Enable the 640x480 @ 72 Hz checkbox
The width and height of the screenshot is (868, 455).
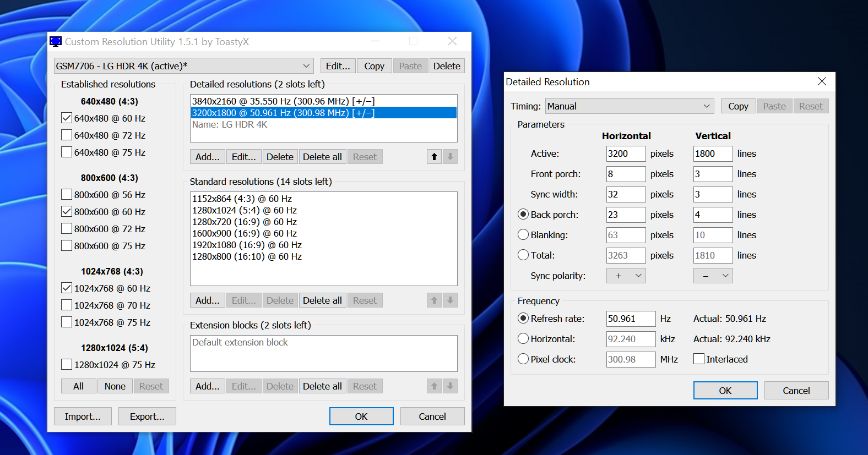pos(67,135)
